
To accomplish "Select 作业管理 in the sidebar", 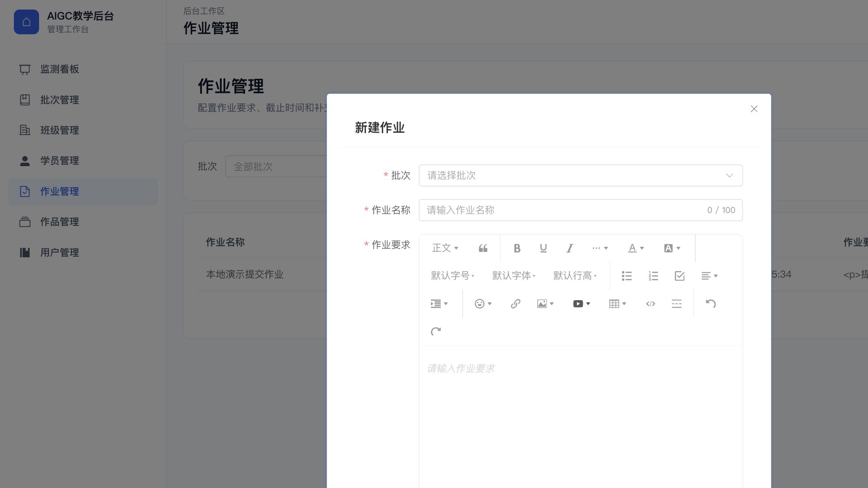I will [x=83, y=191].
